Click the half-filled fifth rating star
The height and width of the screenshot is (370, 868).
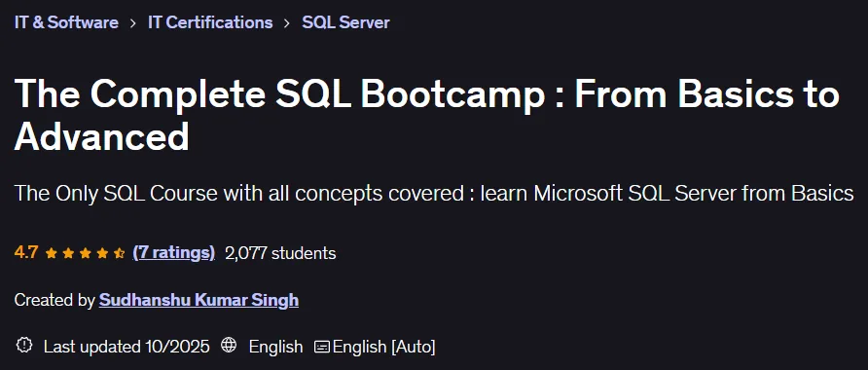pyautogui.click(x=119, y=254)
